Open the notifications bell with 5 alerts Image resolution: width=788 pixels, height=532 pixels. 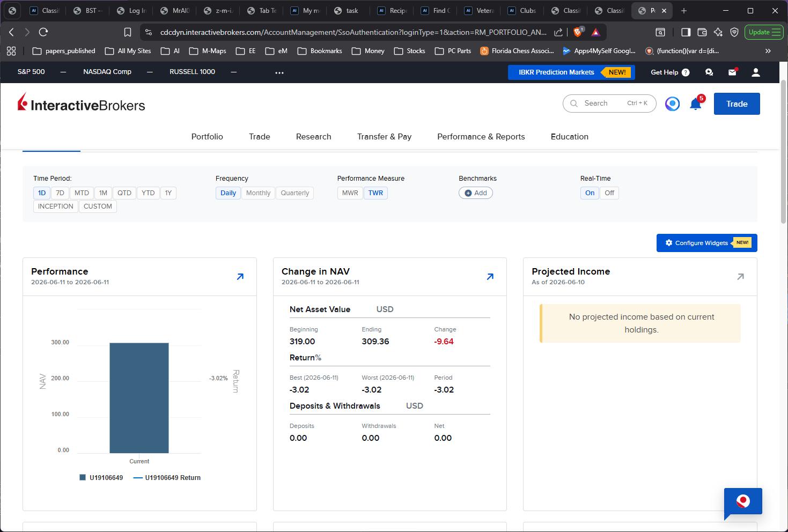(x=696, y=103)
